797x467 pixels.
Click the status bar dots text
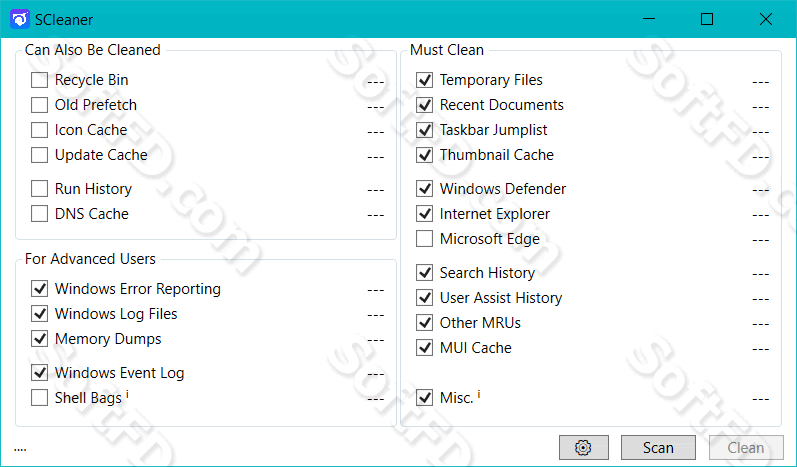click(x=20, y=450)
